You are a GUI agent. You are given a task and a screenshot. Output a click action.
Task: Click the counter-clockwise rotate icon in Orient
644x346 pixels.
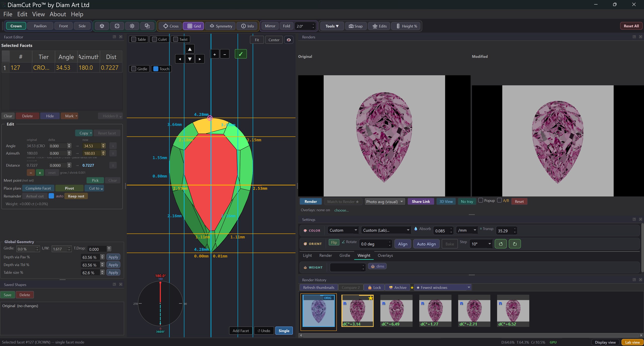click(x=501, y=244)
